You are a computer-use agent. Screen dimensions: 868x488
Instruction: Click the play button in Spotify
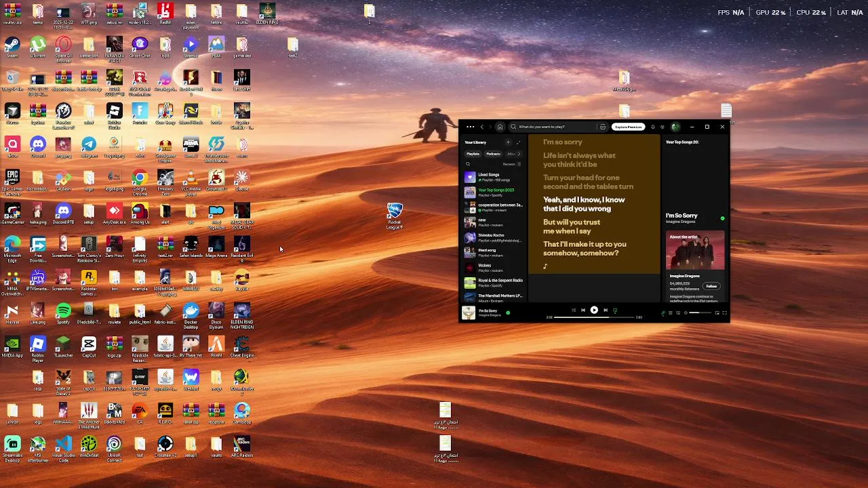click(594, 310)
